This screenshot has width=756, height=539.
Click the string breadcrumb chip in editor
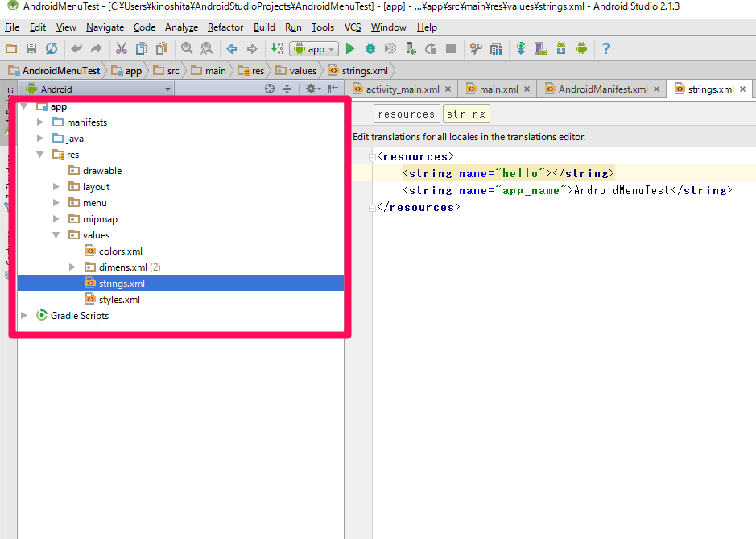pos(465,114)
